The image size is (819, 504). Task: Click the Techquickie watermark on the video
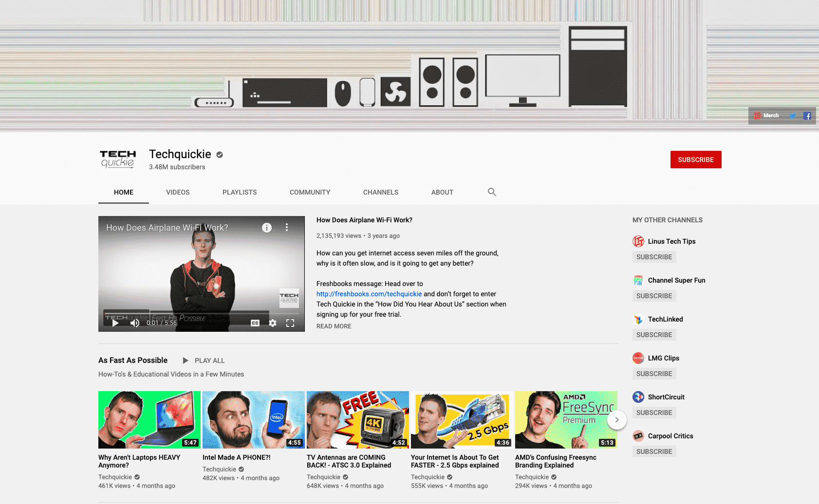coord(289,298)
